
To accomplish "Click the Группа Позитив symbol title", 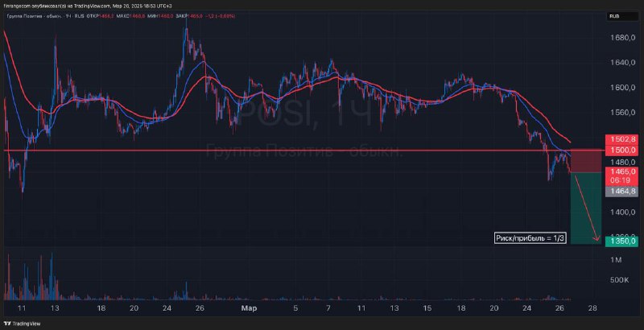I will [x=33, y=16].
